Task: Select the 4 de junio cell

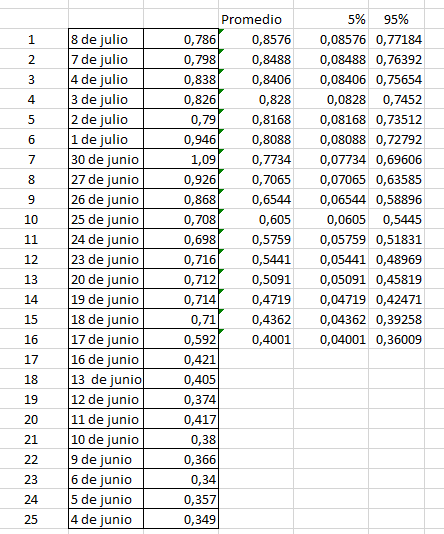Action: point(106,519)
